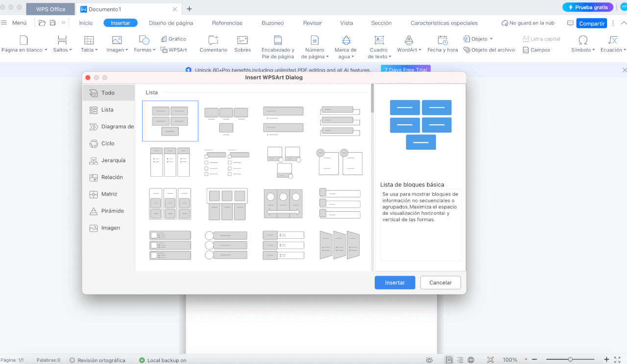Click the Comentario icon in ribbon
The width and height of the screenshot is (627, 364).
pos(213,40)
